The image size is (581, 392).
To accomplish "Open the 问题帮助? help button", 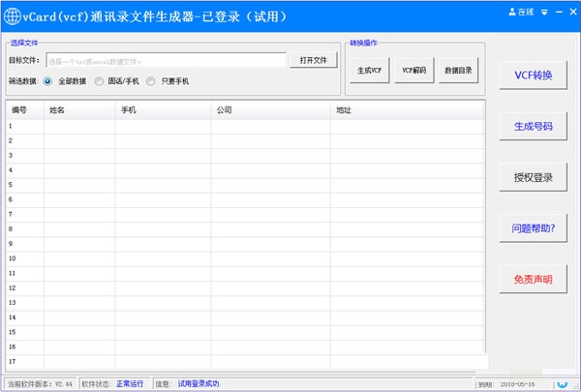I will tap(534, 228).
